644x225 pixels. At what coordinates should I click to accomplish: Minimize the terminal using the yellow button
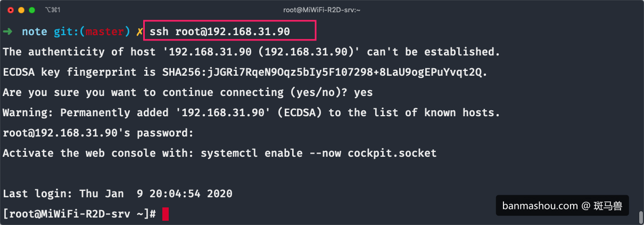(x=21, y=10)
